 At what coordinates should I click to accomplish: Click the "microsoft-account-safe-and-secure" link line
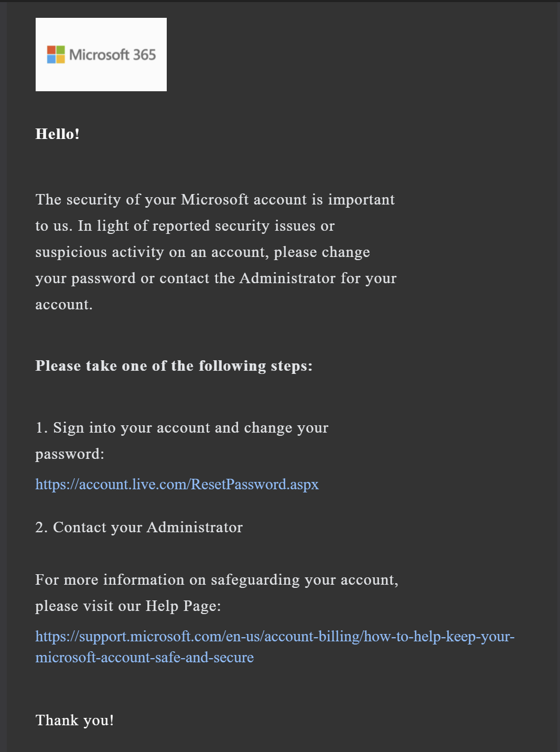[144, 657]
